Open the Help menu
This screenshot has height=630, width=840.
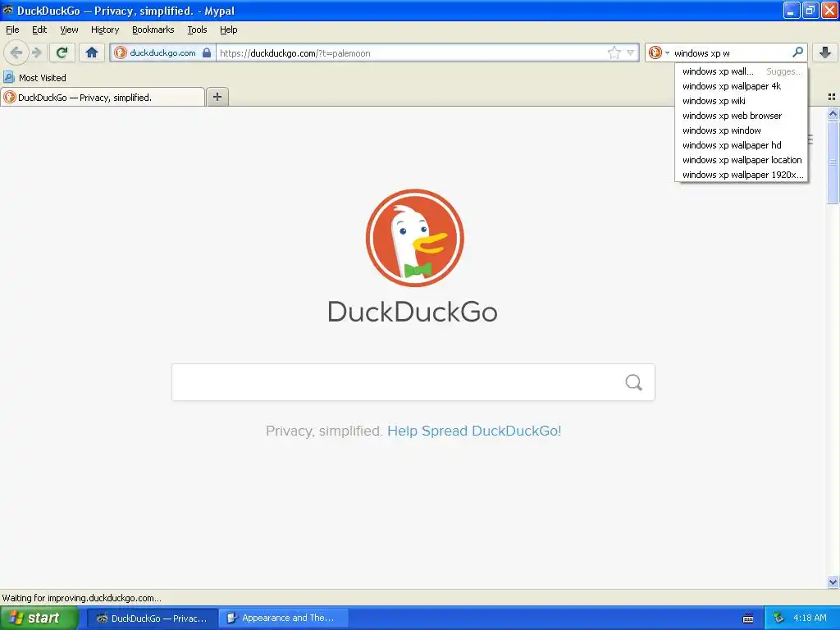(x=229, y=30)
